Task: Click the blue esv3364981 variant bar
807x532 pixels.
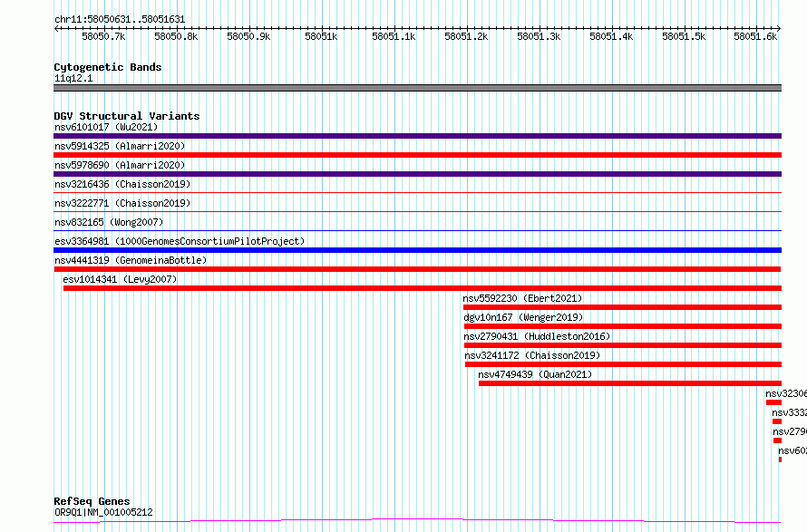Action: coord(417,250)
